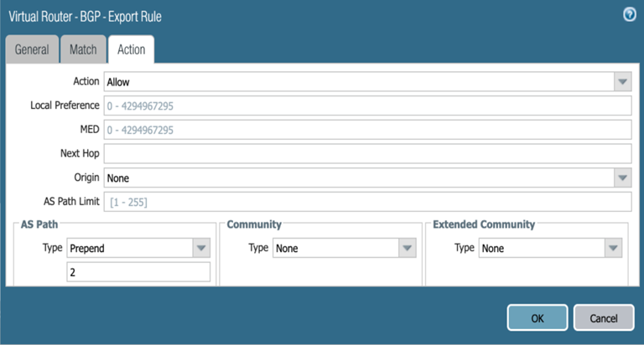Focus the AS Path Limit field
This screenshot has height=345, width=644.
tap(367, 202)
